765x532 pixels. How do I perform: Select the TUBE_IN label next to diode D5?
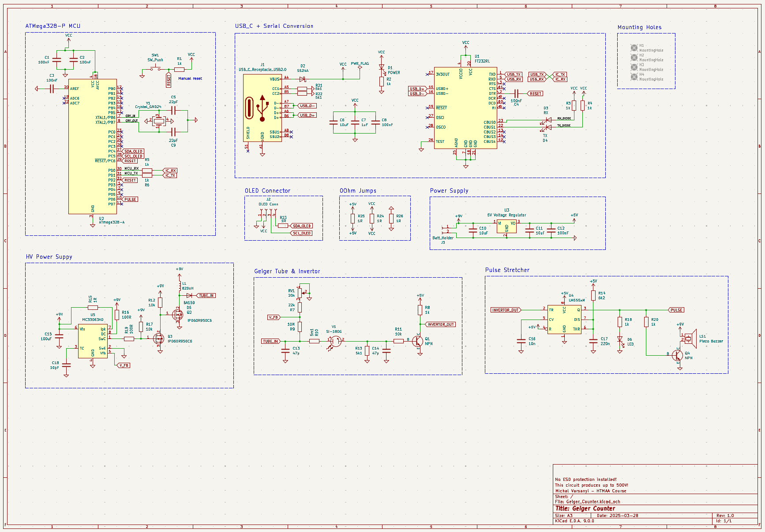[x=206, y=296]
